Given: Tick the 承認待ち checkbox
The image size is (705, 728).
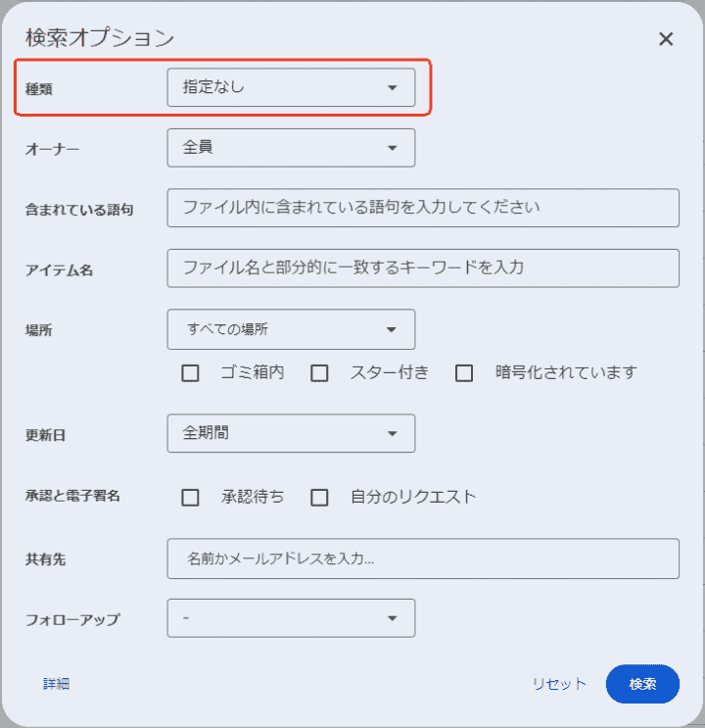Looking at the screenshot, I should [190, 497].
